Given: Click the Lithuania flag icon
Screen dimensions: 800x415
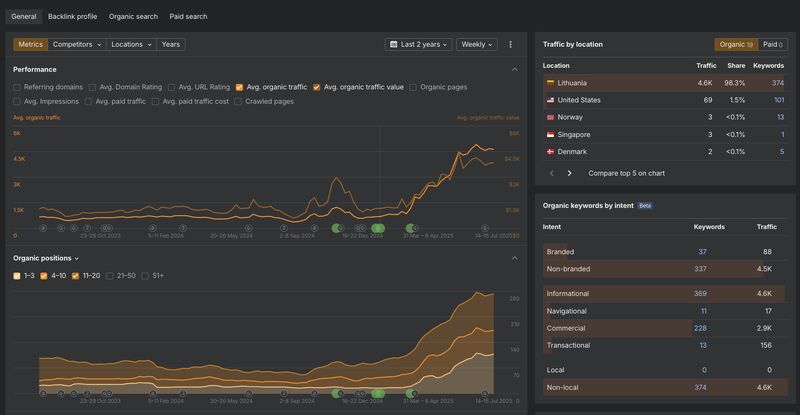Looking at the screenshot, I should tap(550, 83).
